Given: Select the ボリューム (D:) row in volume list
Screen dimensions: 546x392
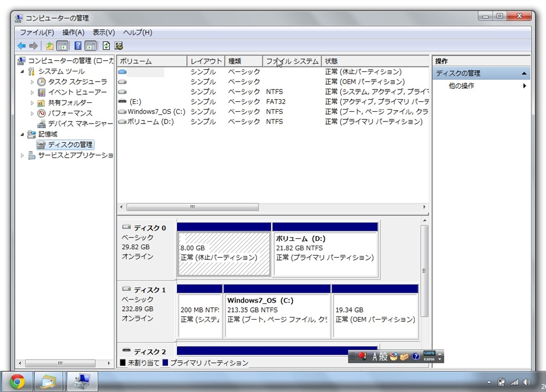Looking at the screenshot, I should (273, 122).
